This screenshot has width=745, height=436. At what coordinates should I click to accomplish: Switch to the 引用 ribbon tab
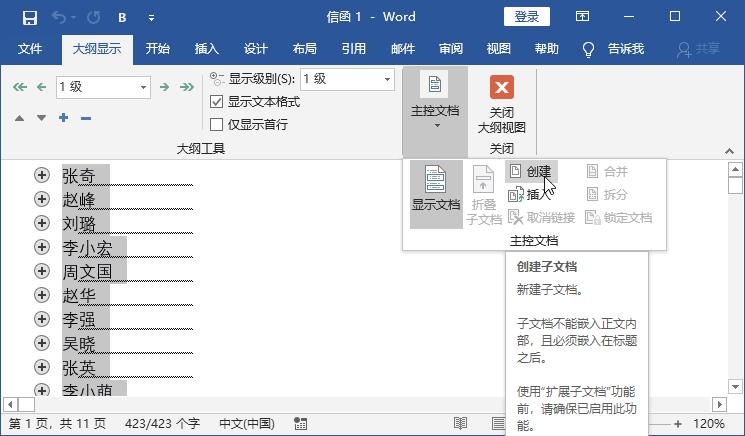click(x=353, y=48)
